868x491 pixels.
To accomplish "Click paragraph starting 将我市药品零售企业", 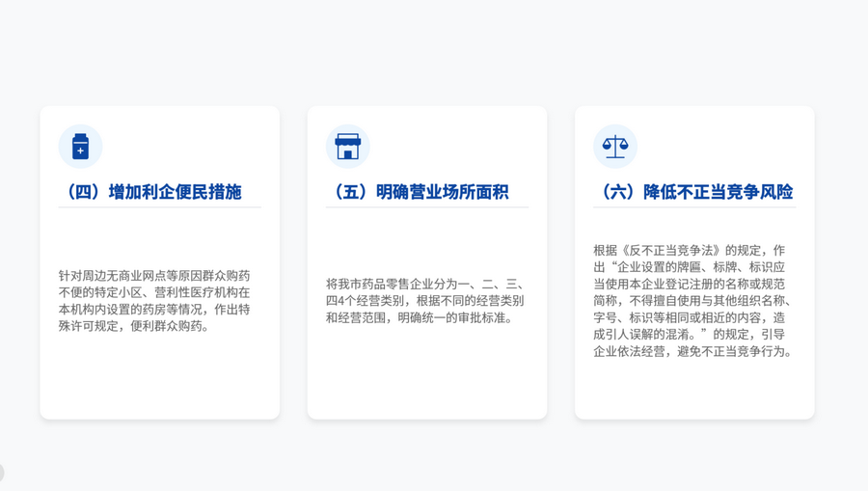I will (424, 301).
